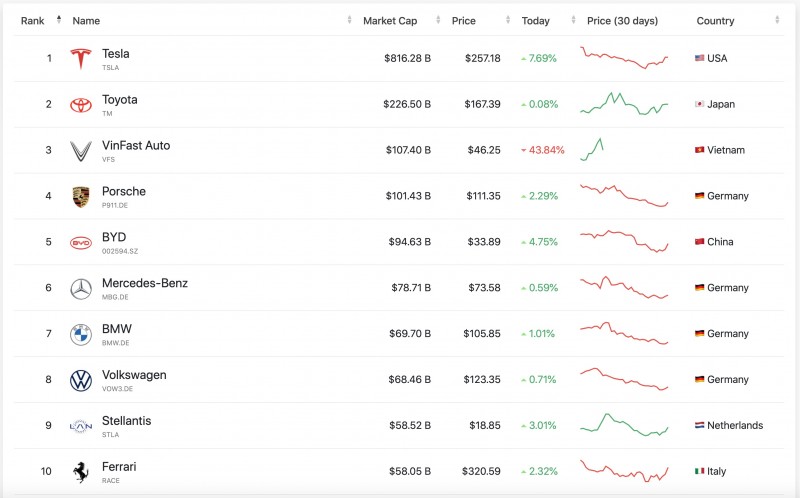Sort table by Rank column
800x498 pixels.
click(33, 21)
